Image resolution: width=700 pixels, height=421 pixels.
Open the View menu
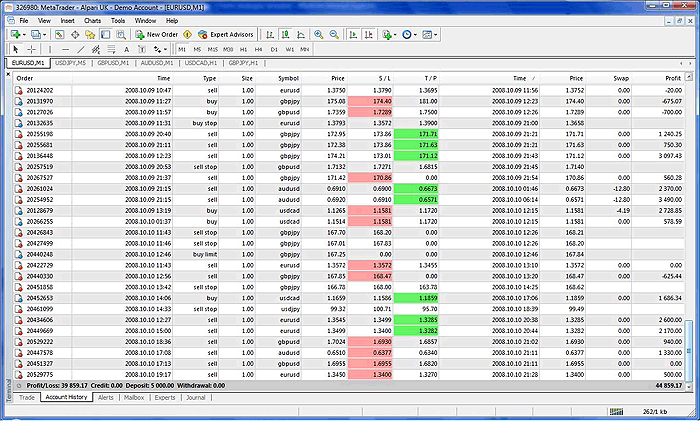coord(44,21)
